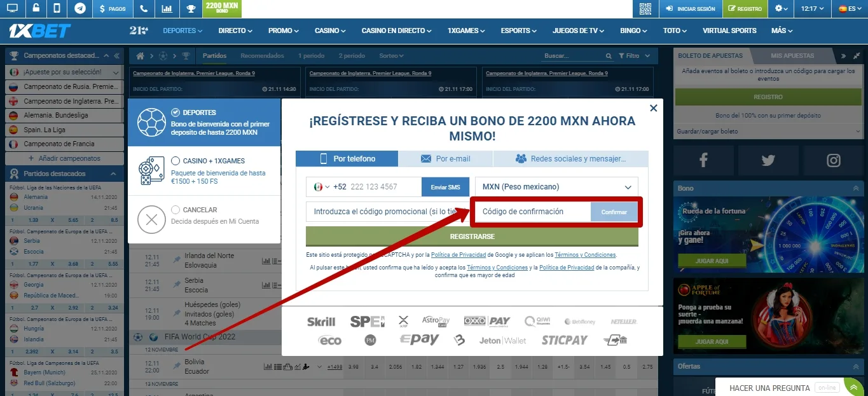Collapse the Bono panel
Image resolution: width=868 pixels, height=396 pixels.
pyautogui.click(x=856, y=188)
